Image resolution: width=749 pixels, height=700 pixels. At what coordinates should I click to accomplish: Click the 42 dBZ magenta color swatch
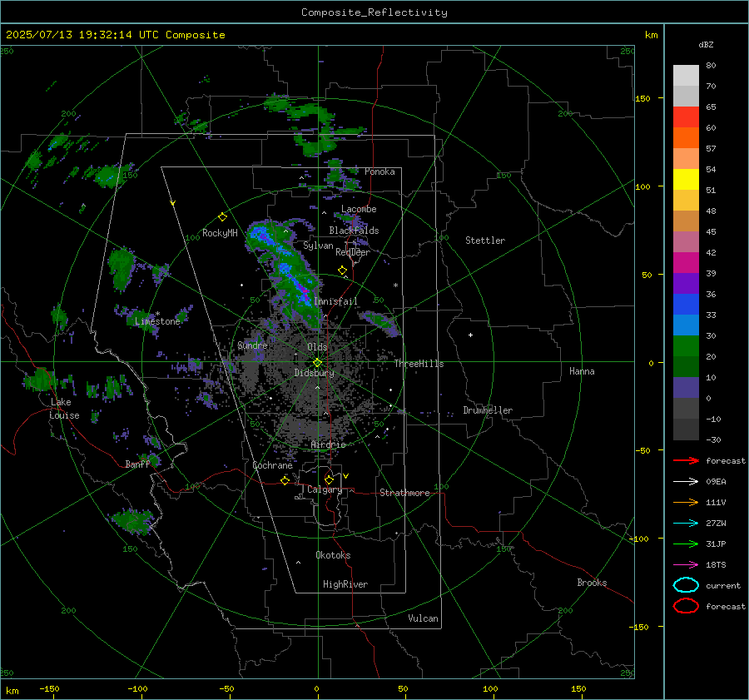point(686,262)
